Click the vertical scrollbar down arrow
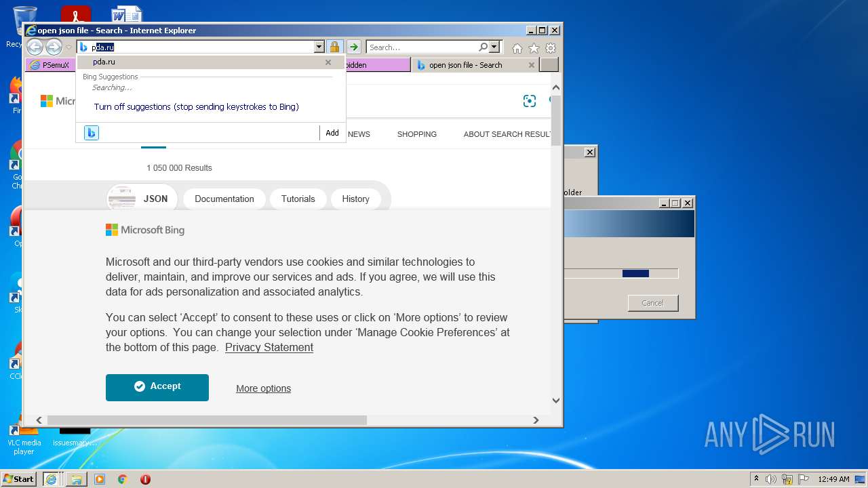868x488 pixels. click(x=556, y=400)
